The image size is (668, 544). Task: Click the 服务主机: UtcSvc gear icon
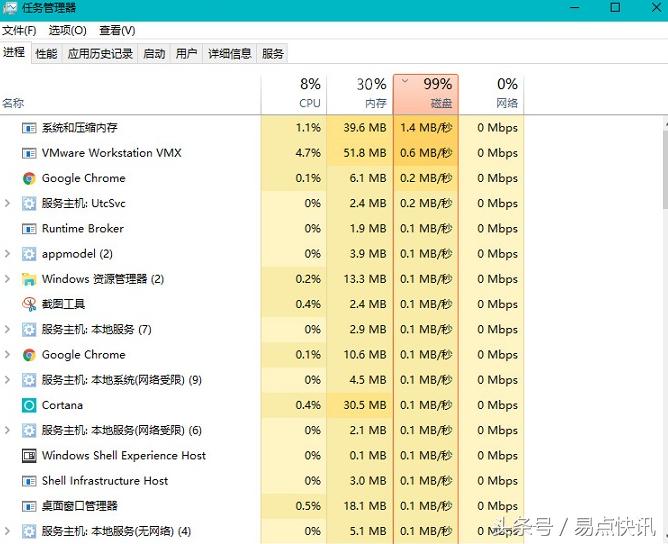(29, 204)
